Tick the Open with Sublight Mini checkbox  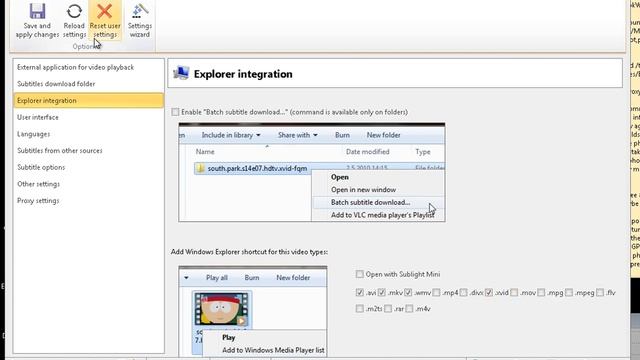click(x=360, y=274)
